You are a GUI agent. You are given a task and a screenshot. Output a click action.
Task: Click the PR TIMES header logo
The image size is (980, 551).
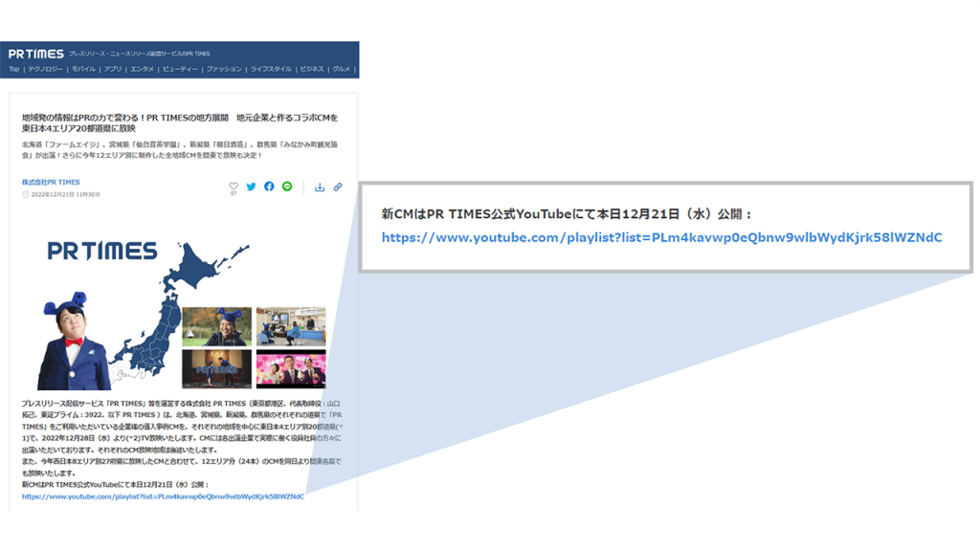click(x=35, y=54)
